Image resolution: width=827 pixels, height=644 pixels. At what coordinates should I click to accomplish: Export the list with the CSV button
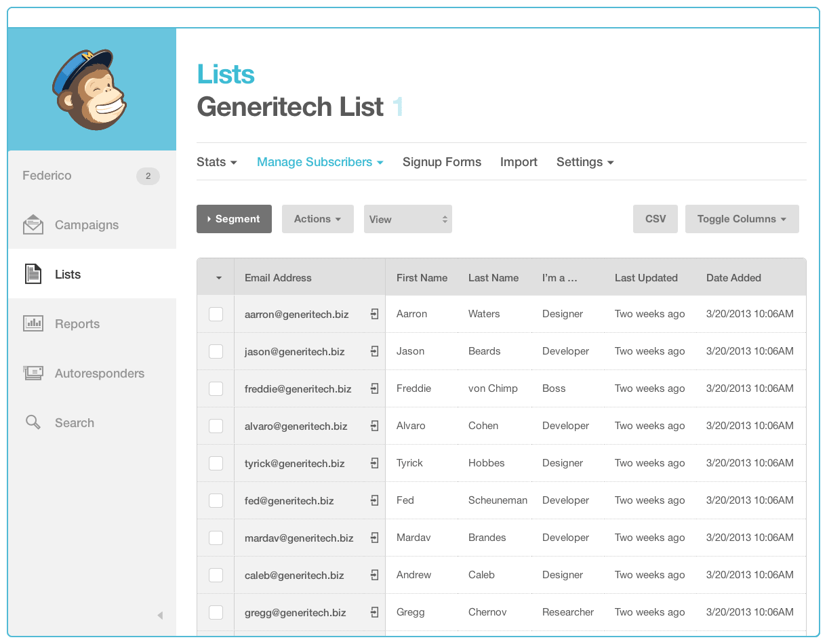point(655,219)
